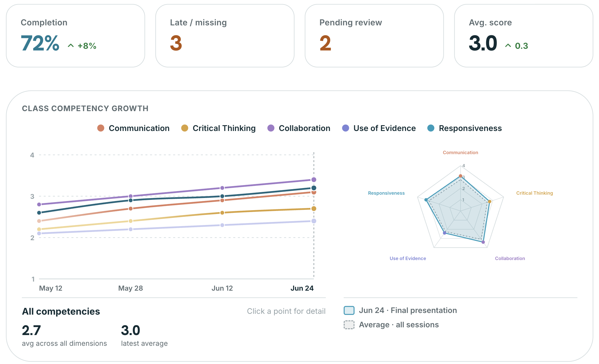
Task: Select the Critical Thinking point on Jun 12
Action: pyautogui.click(x=222, y=213)
